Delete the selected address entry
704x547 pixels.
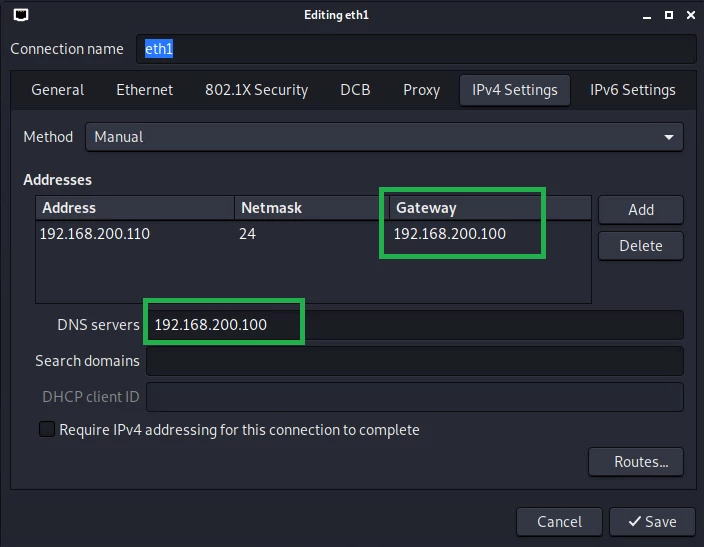click(641, 246)
